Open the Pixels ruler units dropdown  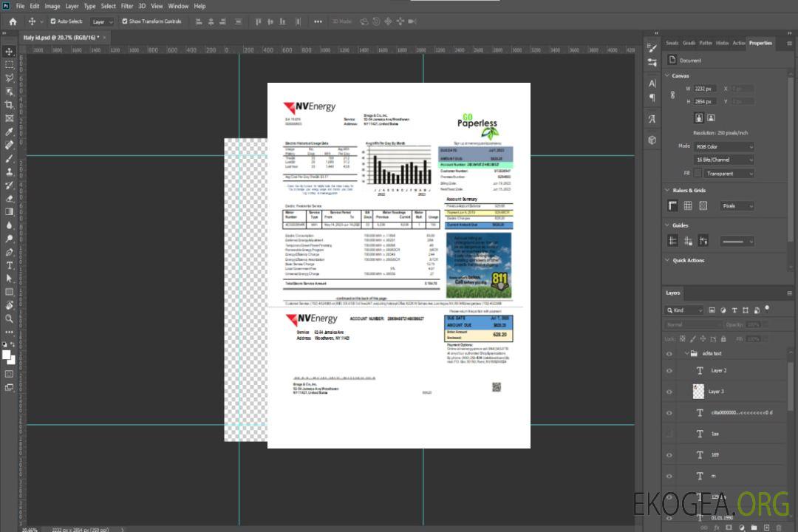[x=737, y=206]
